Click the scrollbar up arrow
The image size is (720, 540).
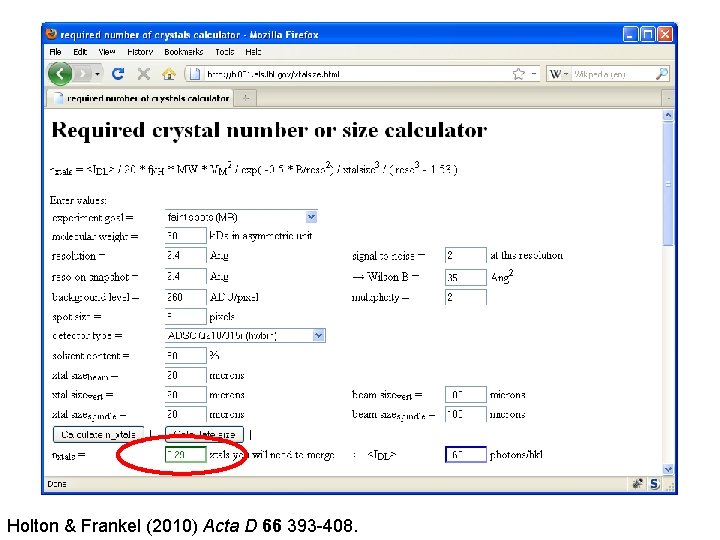point(668,115)
